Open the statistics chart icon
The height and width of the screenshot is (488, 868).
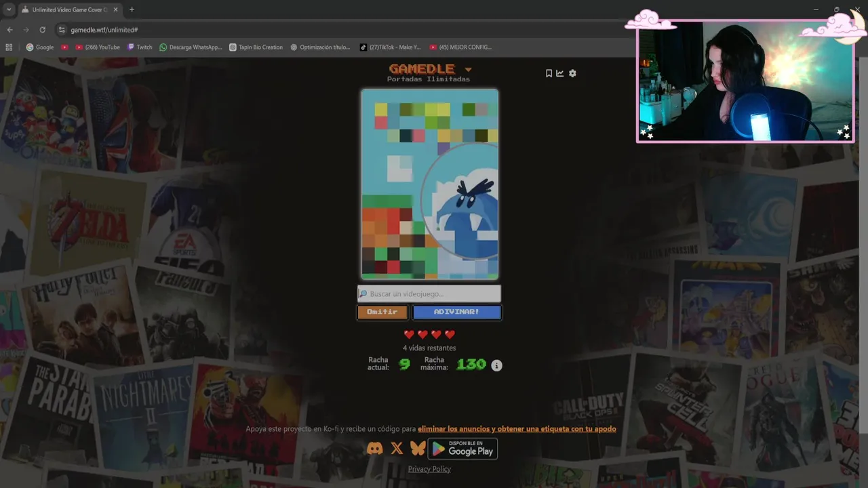[560, 73]
